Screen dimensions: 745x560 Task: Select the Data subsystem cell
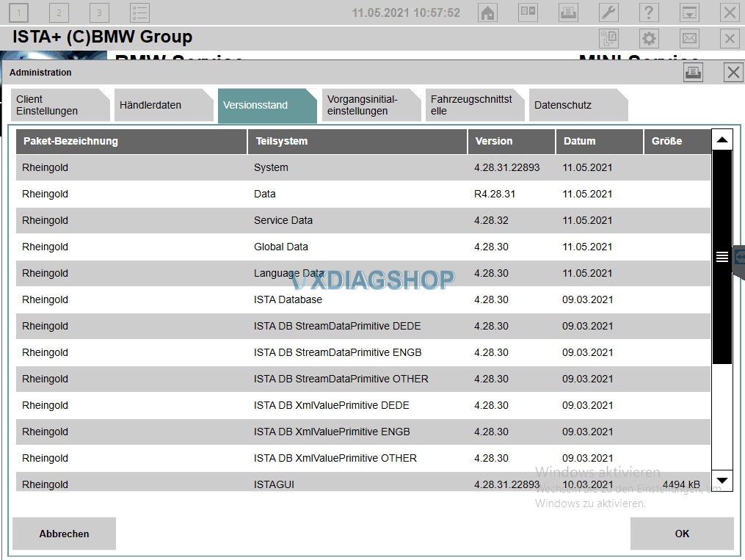[265, 194]
